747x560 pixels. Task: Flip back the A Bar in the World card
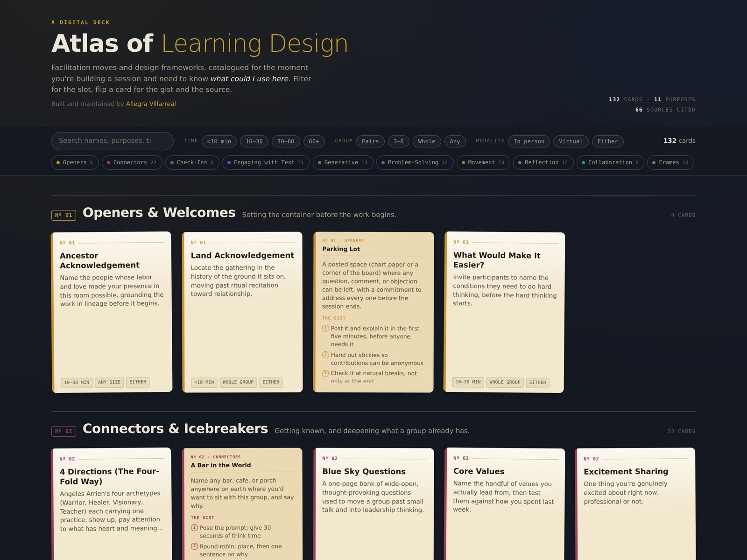coord(242,504)
